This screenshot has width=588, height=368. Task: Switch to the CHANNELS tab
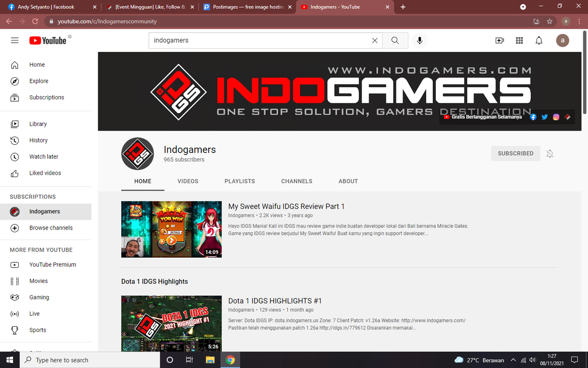tap(297, 181)
